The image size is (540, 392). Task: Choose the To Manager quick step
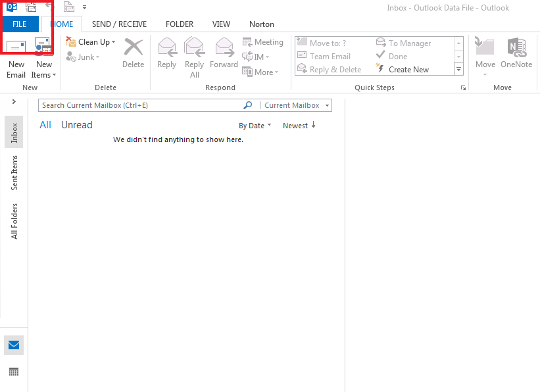click(404, 43)
